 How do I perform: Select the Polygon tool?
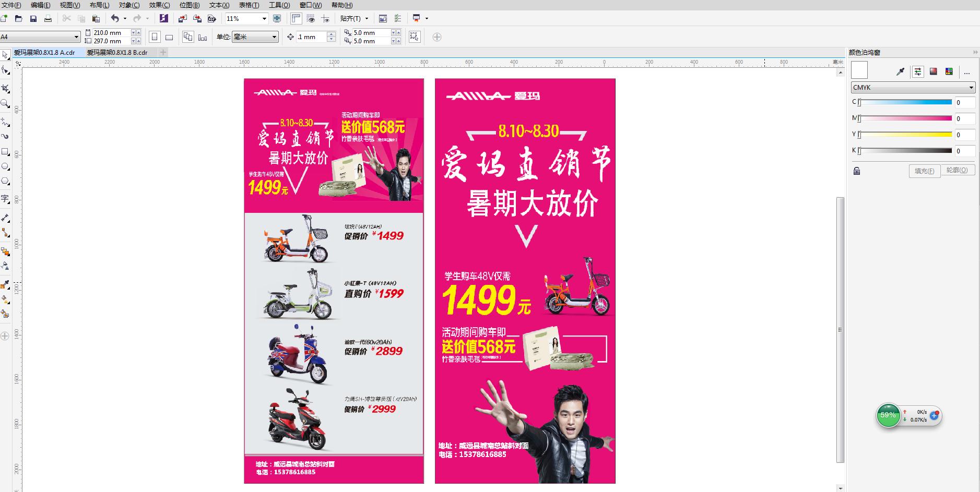coord(5,181)
